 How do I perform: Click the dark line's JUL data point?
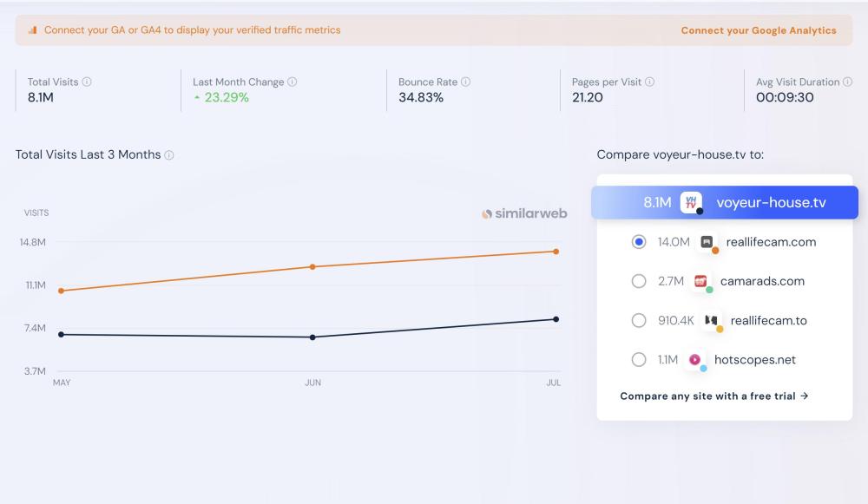tap(556, 319)
